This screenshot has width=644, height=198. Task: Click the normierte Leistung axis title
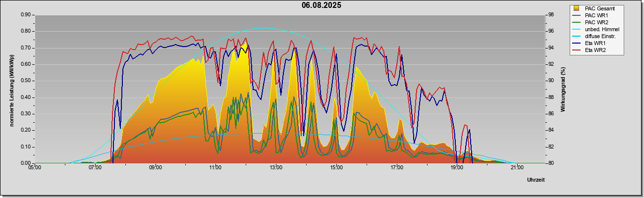point(11,90)
